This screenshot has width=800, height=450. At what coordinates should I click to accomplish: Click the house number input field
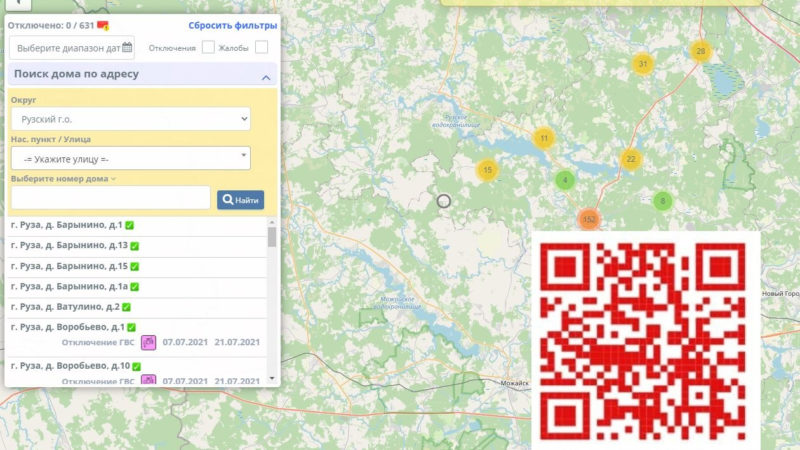point(111,198)
